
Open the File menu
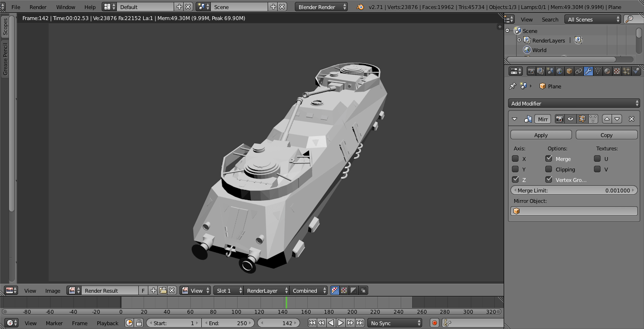tap(16, 7)
